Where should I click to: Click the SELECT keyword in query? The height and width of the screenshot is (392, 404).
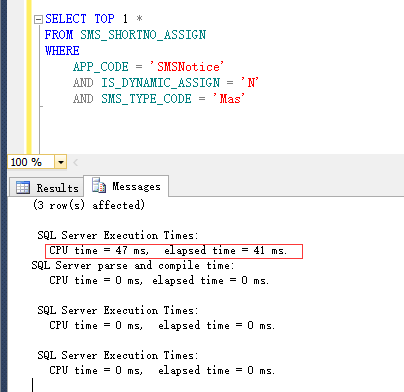coord(66,19)
